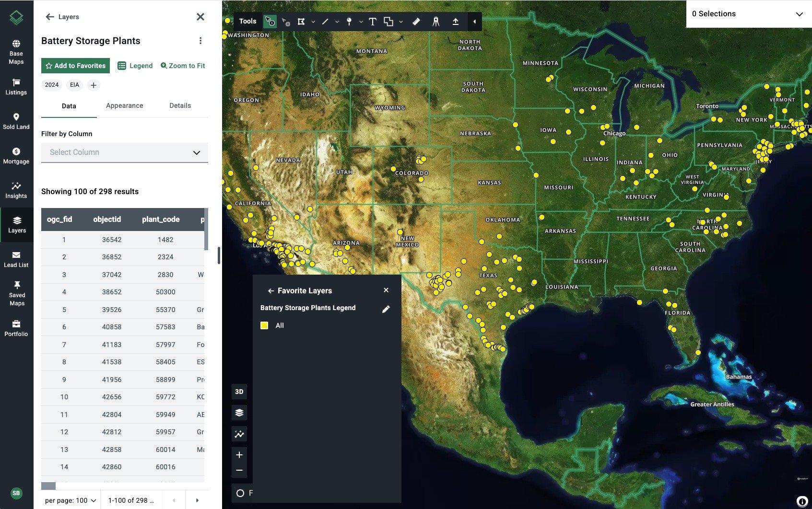Open Sold Land in sidebar

click(16, 121)
